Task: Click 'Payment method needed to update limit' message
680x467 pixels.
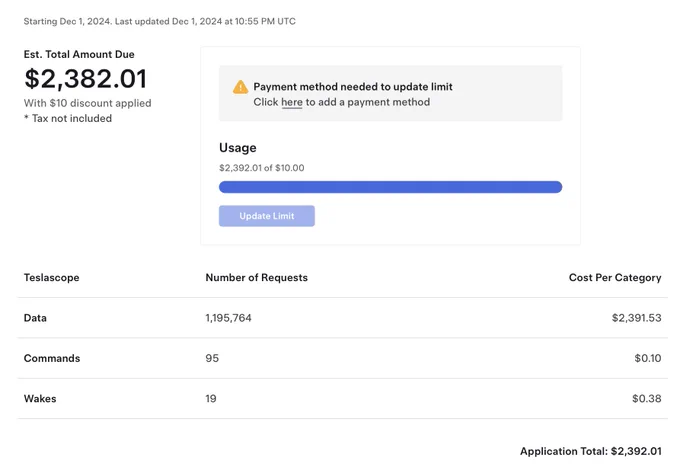Action: coord(353,87)
